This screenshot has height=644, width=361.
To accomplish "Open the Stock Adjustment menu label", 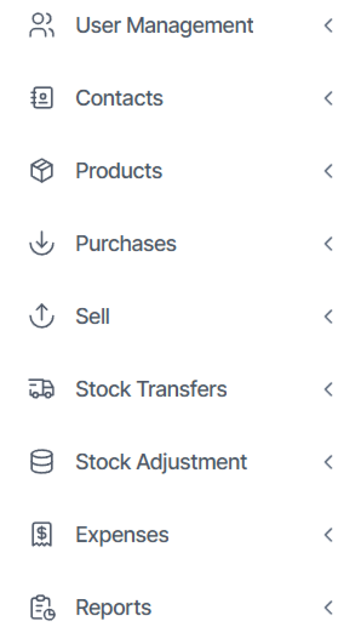I will pyautogui.click(x=161, y=462).
